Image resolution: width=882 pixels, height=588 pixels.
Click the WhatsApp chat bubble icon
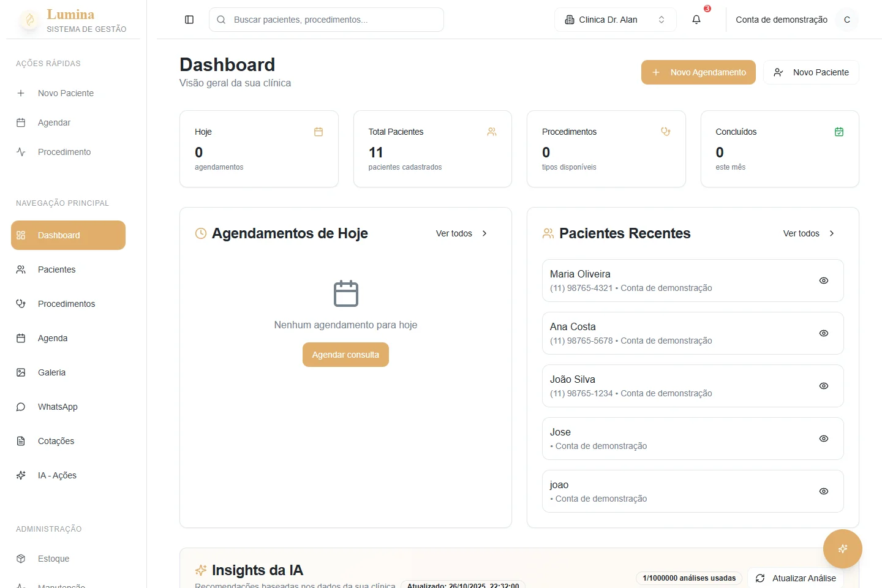click(21, 407)
